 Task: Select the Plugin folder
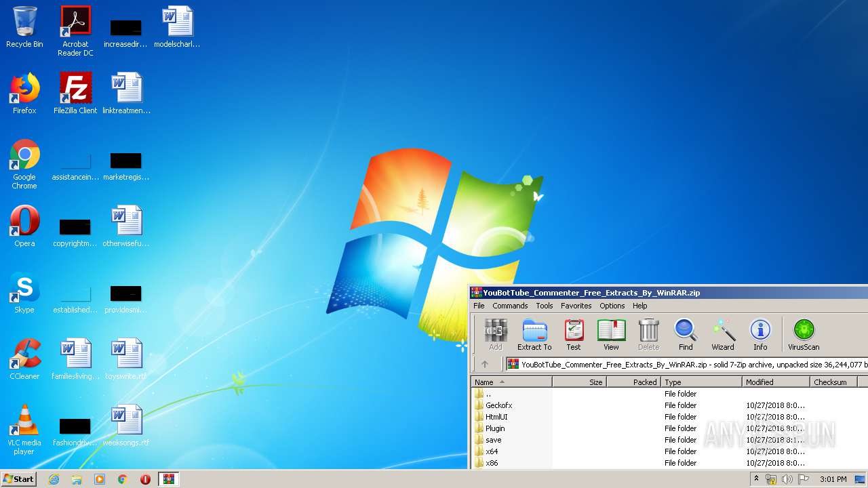[669, 428]
